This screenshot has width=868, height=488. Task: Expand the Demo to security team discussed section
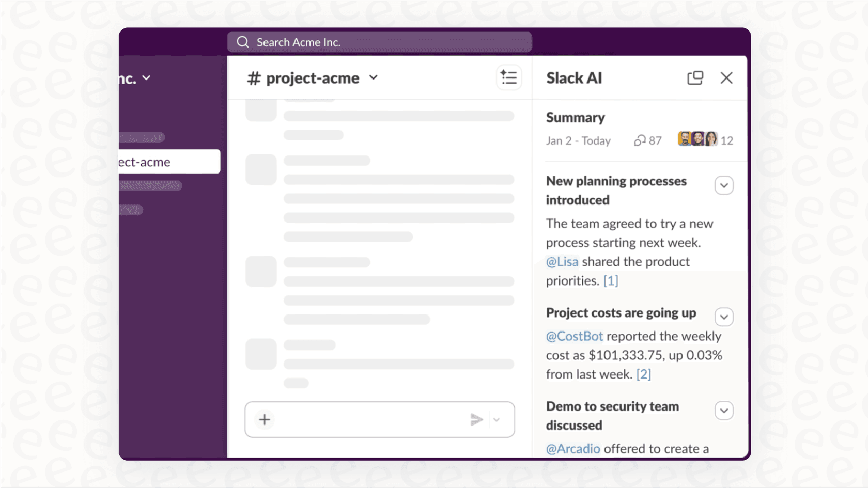point(724,411)
